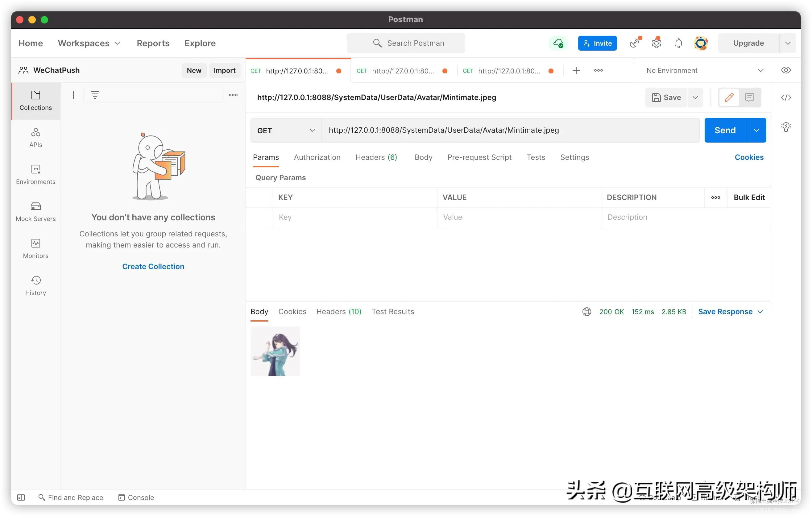Screen dimensions: 812x516
Task: Open the code snippet panel icon
Action: coord(786,98)
